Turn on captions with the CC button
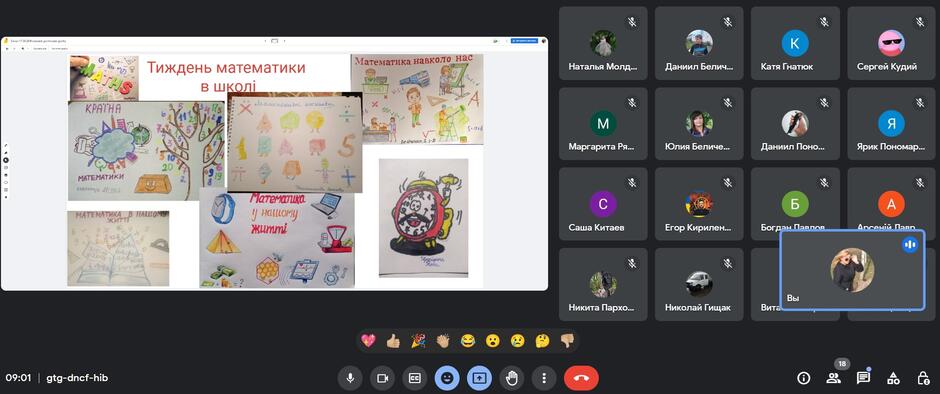Image resolution: width=940 pixels, height=394 pixels. tap(414, 378)
